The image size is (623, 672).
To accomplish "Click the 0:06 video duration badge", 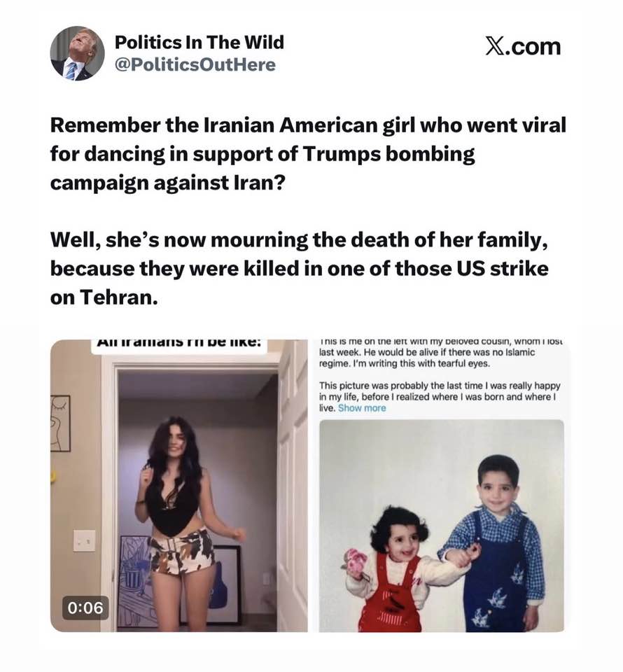I will pos(85,608).
